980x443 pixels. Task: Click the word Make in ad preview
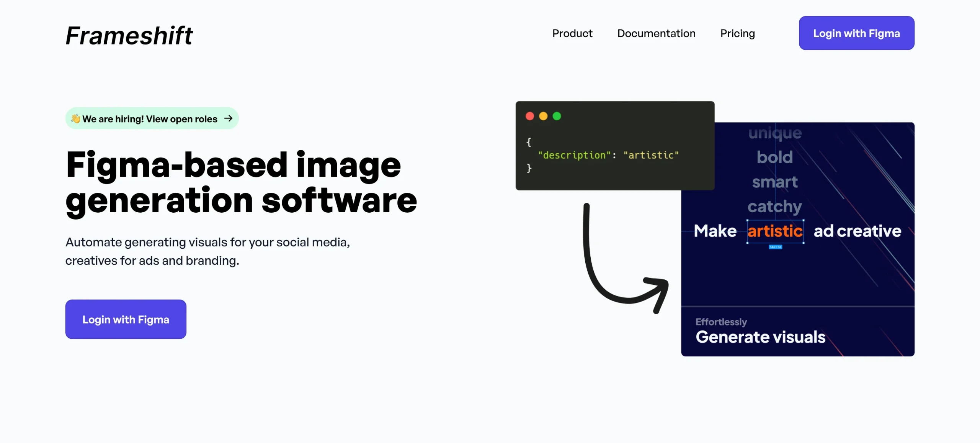715,231
